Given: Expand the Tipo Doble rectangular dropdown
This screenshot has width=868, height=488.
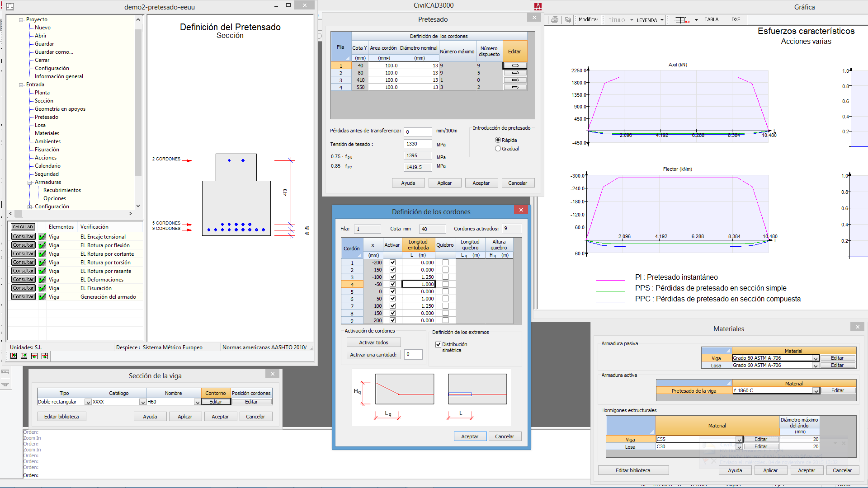Looking at the screenshot, I should click(88, 402).
